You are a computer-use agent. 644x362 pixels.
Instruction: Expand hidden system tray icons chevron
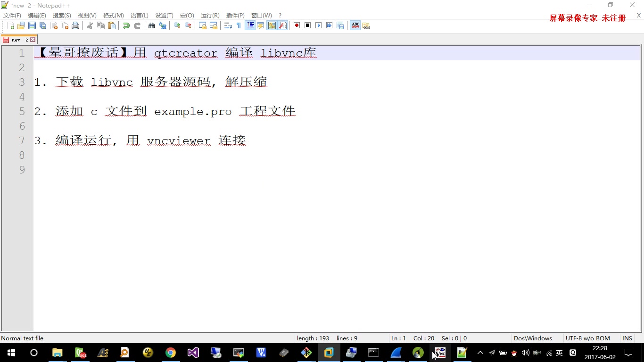coord(480,353)
